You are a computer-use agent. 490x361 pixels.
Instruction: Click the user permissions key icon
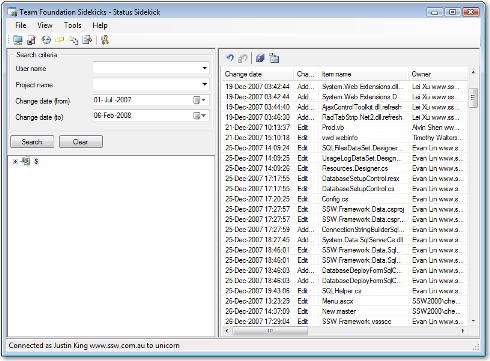[105, 40]
